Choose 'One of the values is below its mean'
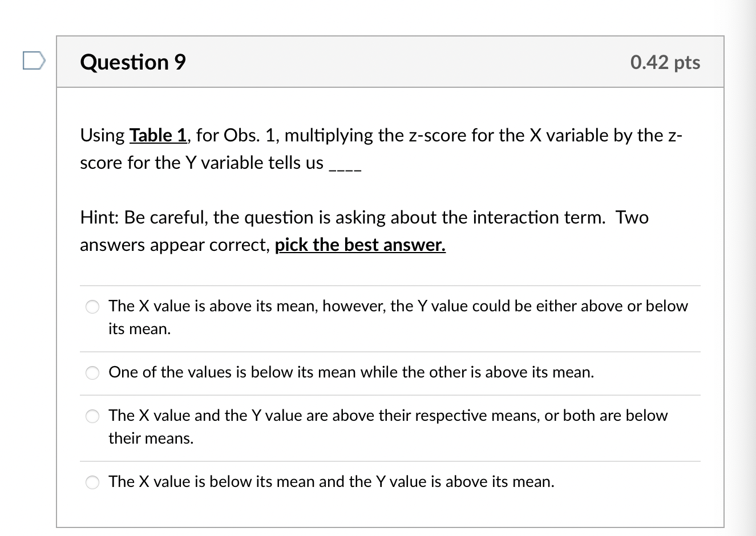The height and width of the screenshot is (536, 756). [92, 373]
